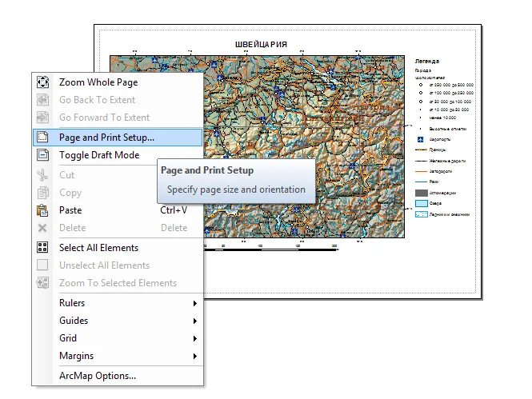Viewport: 532px width, 399px height.
Task: Click the Unselect All Elements icon
Action: [x=42, y=265]
